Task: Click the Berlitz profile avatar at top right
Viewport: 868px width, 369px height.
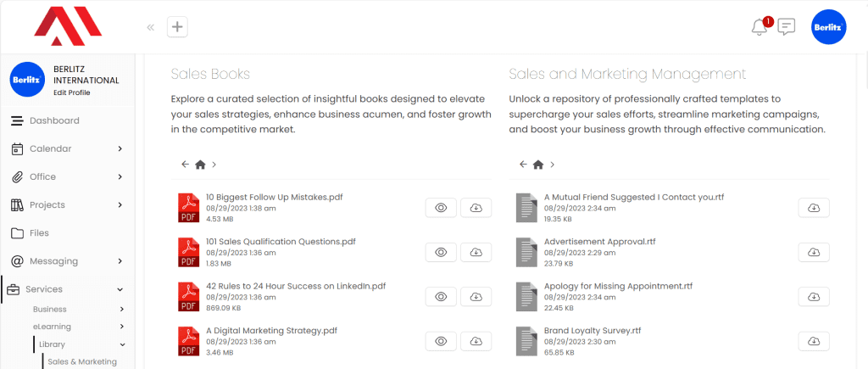Action: (x=828, y=27)
